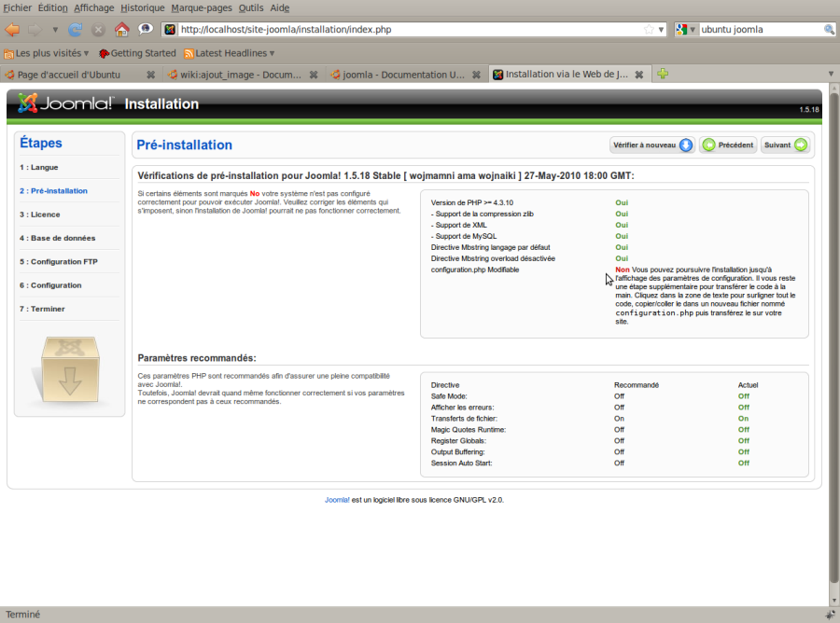Close the 'wiki:ajout_image' tab

click(314, 75)
